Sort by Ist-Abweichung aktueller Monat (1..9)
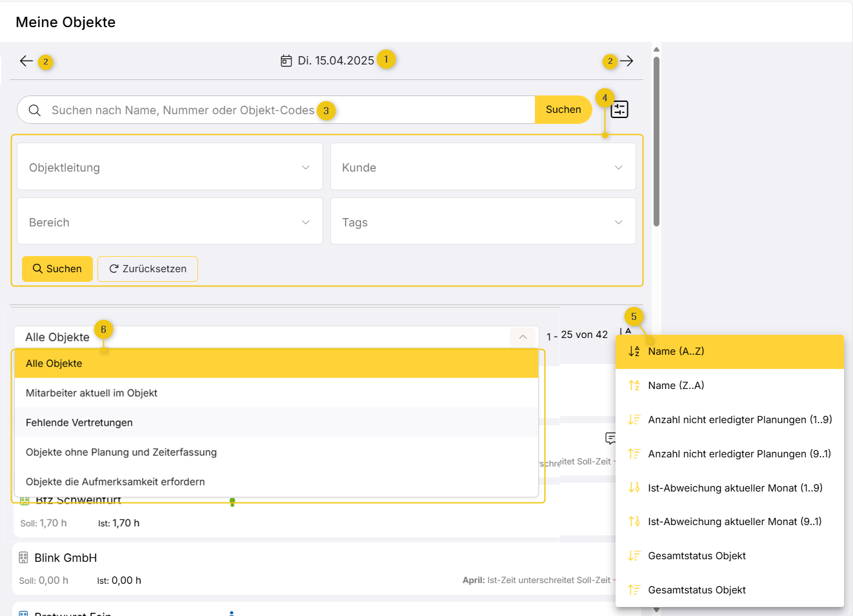 click(735, 488)
